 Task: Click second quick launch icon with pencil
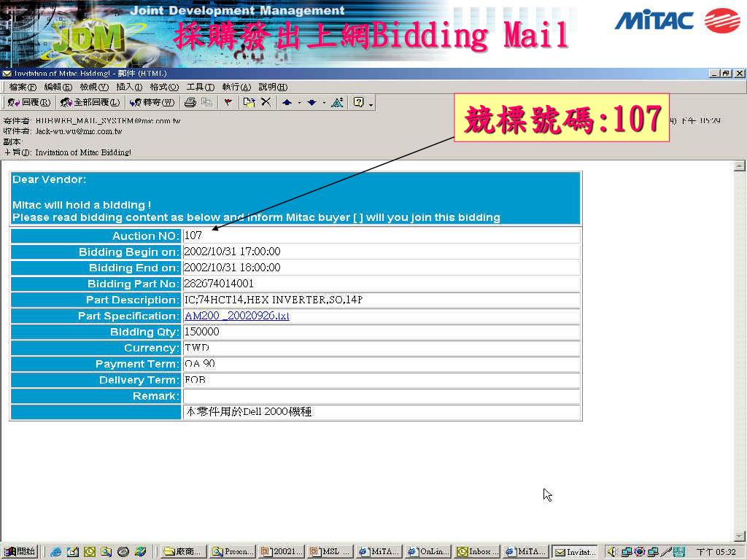pos(72,551)
